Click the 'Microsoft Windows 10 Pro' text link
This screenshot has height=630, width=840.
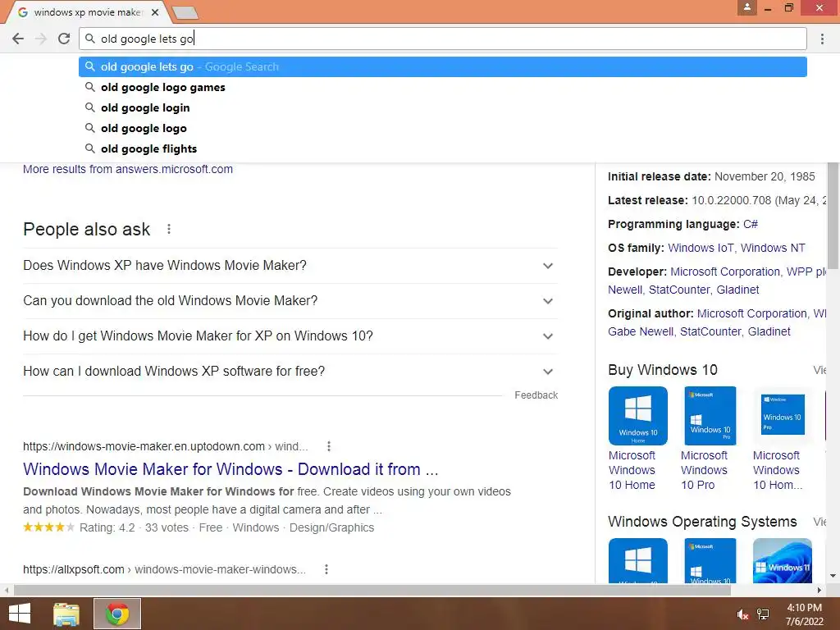click(x=704, y=470)
